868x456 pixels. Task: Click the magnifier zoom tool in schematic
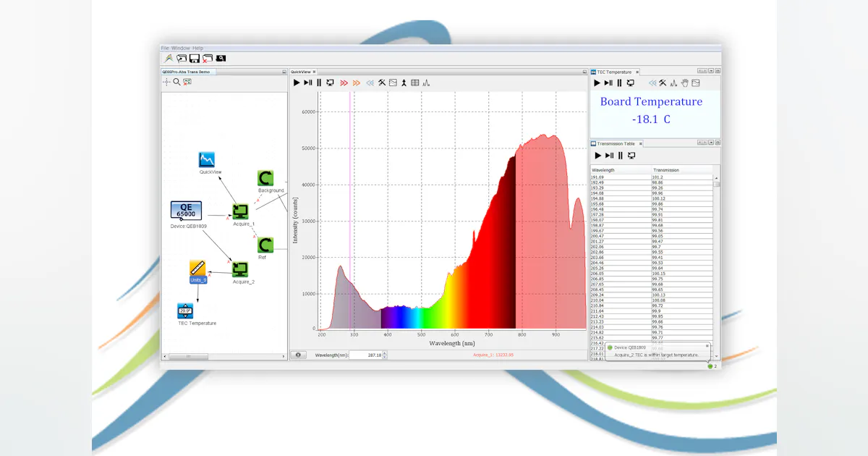click(176, 82)
